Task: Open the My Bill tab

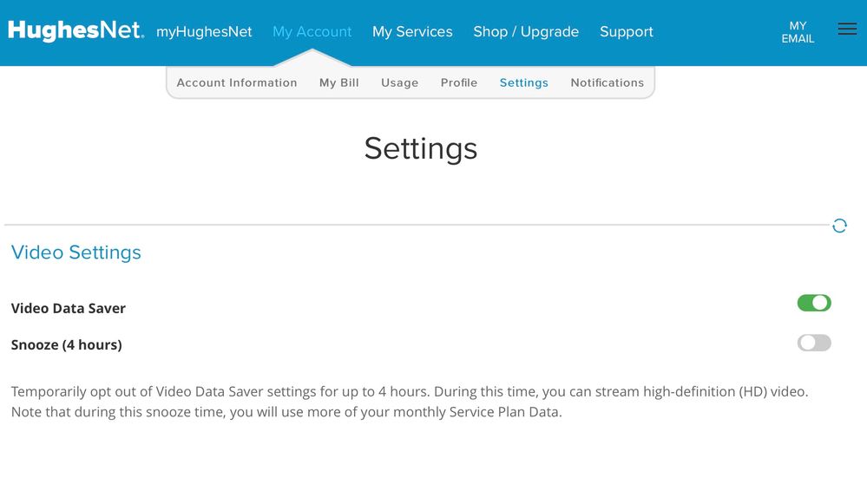Action: click(338, 83)
